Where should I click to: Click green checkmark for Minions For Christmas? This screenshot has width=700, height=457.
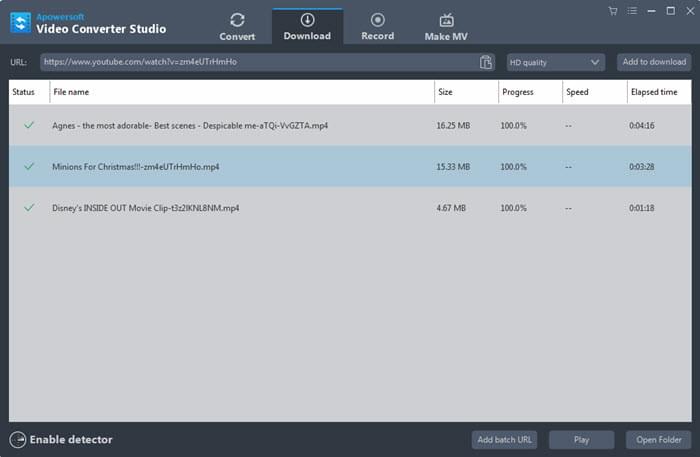click(29, 166)
